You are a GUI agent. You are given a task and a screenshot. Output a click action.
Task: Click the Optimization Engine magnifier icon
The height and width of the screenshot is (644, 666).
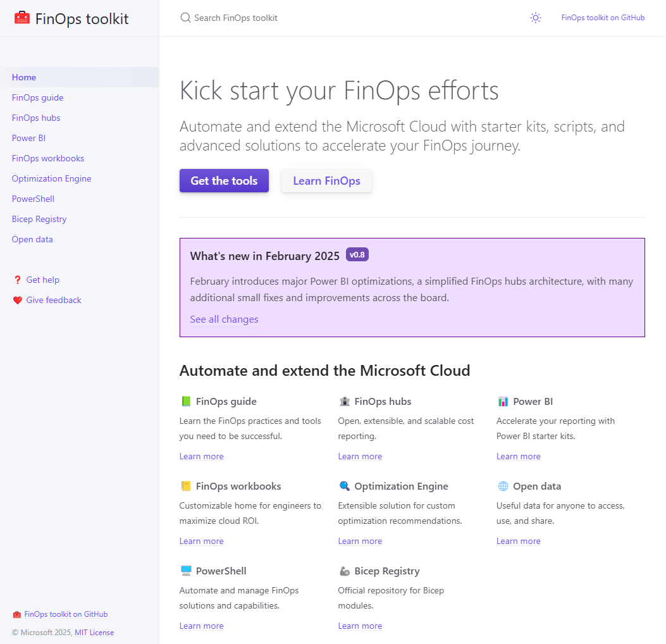[345, 486]
